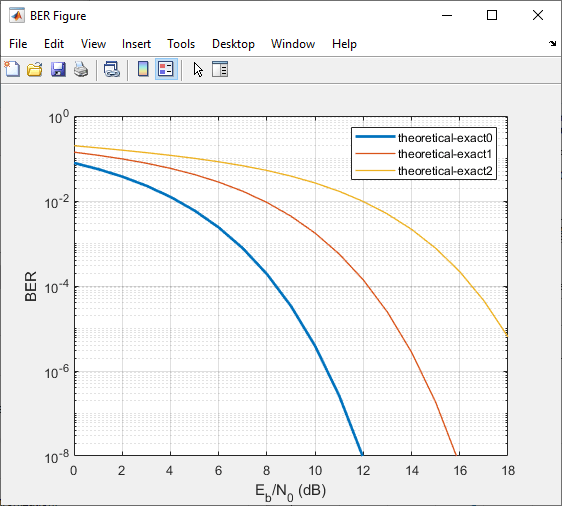Click the y-axis tick label 10^-4
The image size is (562, 506).
click(57, 287)
